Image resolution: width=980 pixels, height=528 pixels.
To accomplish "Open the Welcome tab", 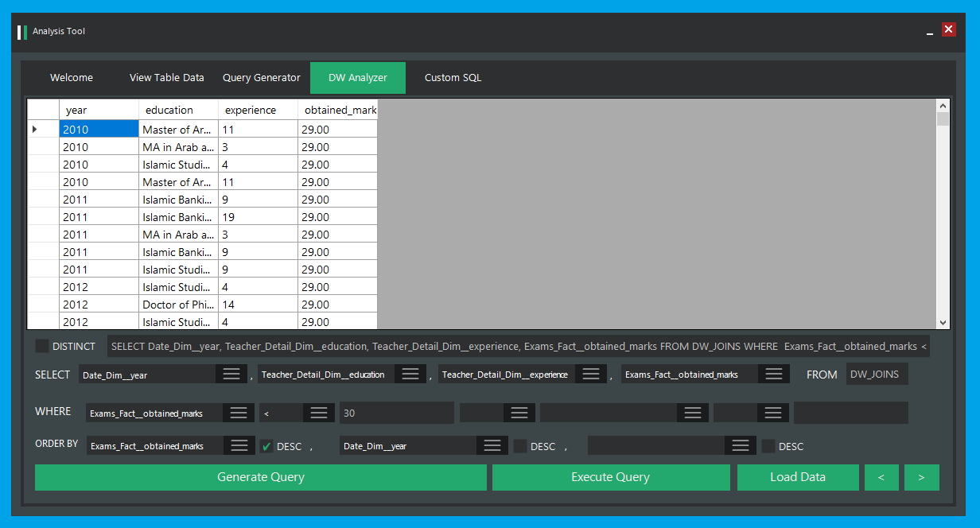I will point(72,78).
